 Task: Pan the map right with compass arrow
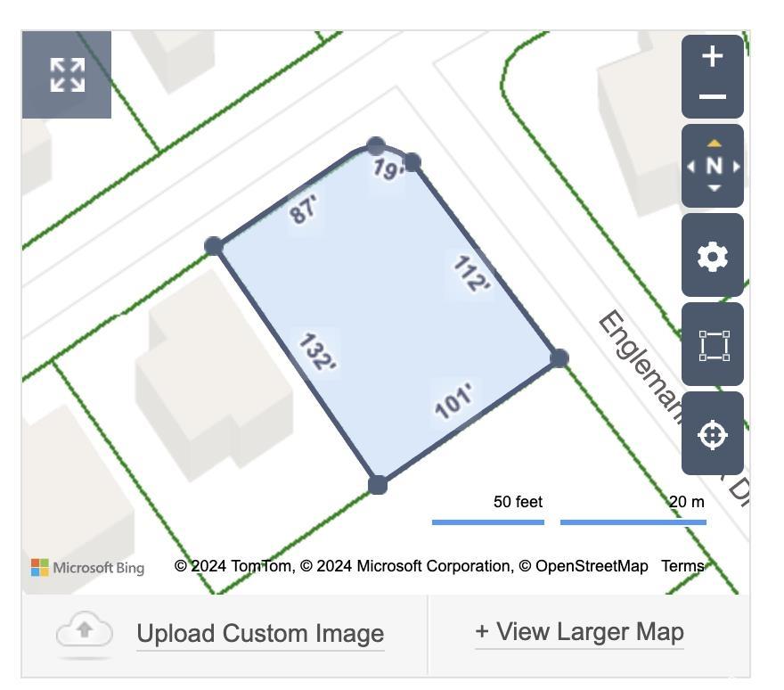[x=736, y=166]
